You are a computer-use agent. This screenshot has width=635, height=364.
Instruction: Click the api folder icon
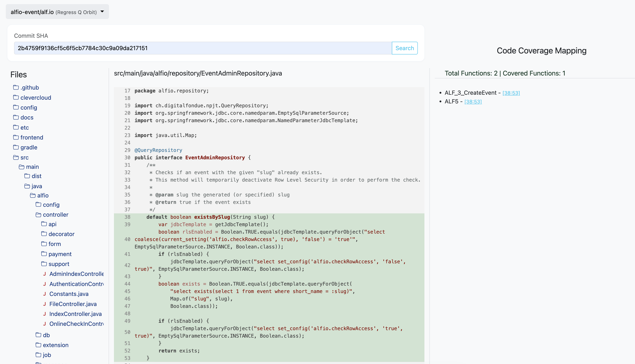(x=44, y=224)
